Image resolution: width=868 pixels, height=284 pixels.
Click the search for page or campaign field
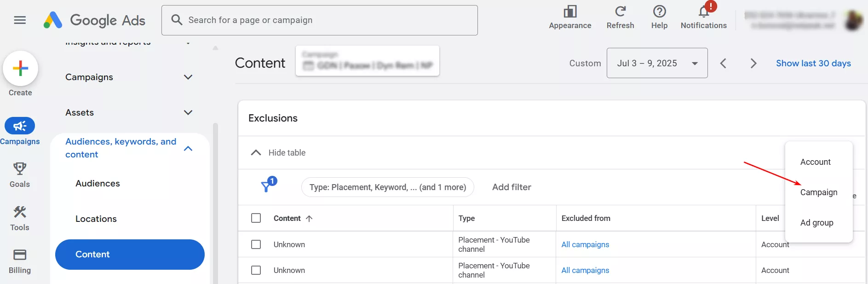click(x=319, y=20)
